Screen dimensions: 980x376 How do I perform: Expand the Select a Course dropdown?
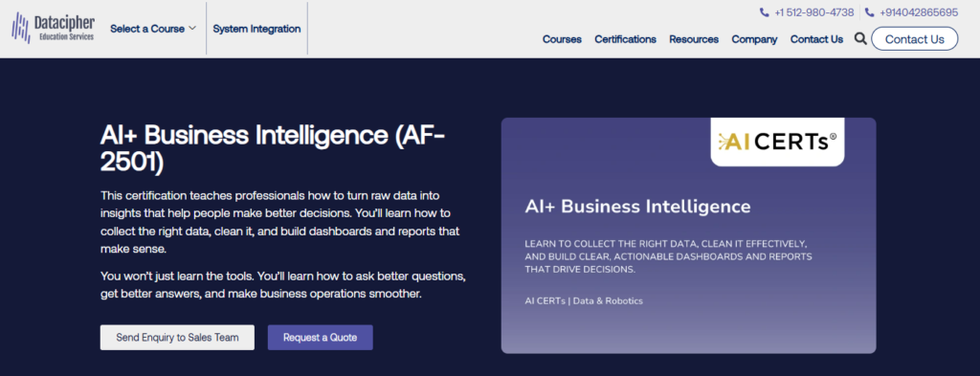pyautogui.click(x=153, y=29)
